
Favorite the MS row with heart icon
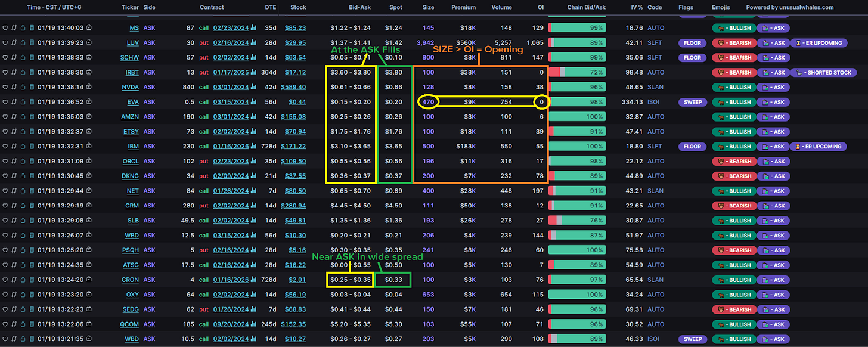[5, 28]
